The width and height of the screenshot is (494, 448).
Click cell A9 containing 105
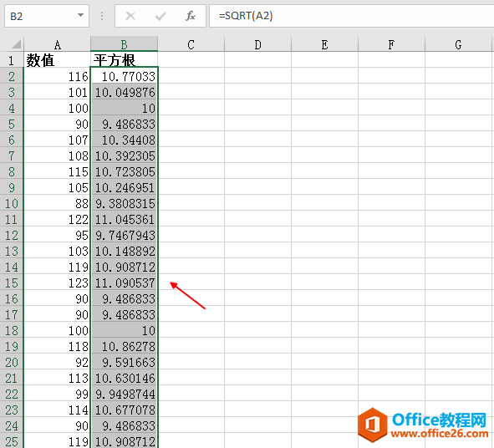click(57, 187)
